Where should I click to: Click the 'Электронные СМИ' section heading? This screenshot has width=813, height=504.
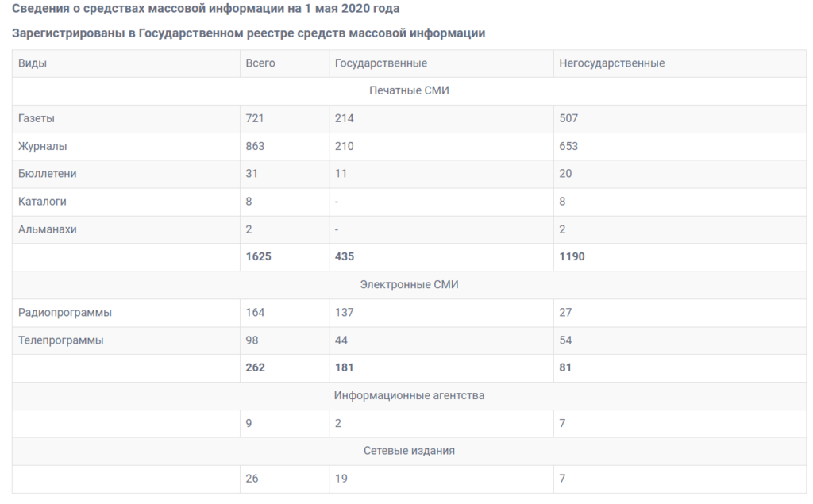click(409, 285)
